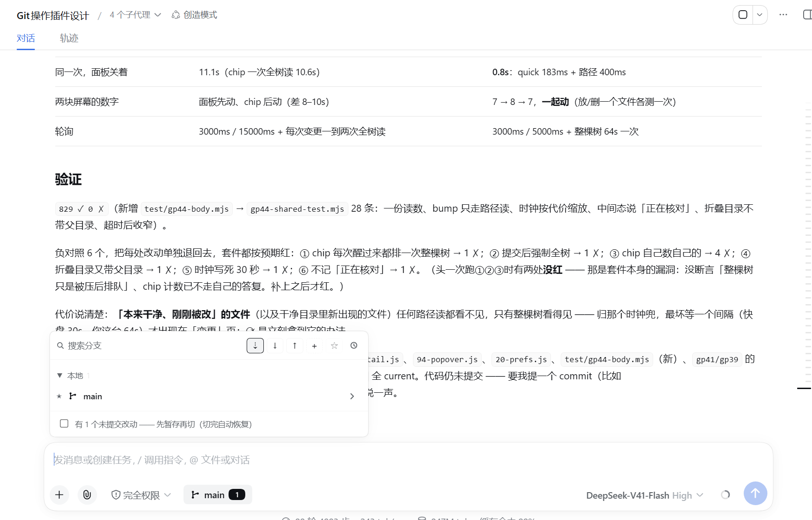812x520 pixels.
Task: Click the branch icon beside main in list
Action: 72,396
